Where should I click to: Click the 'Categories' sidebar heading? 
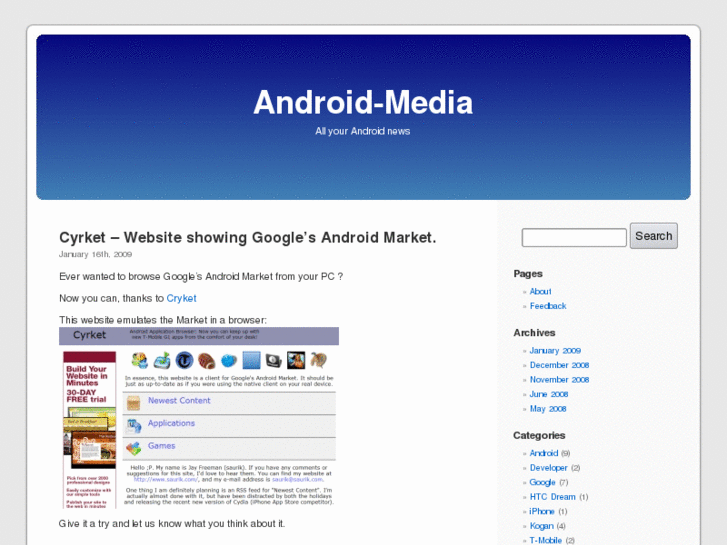click(x=539, y=436)
